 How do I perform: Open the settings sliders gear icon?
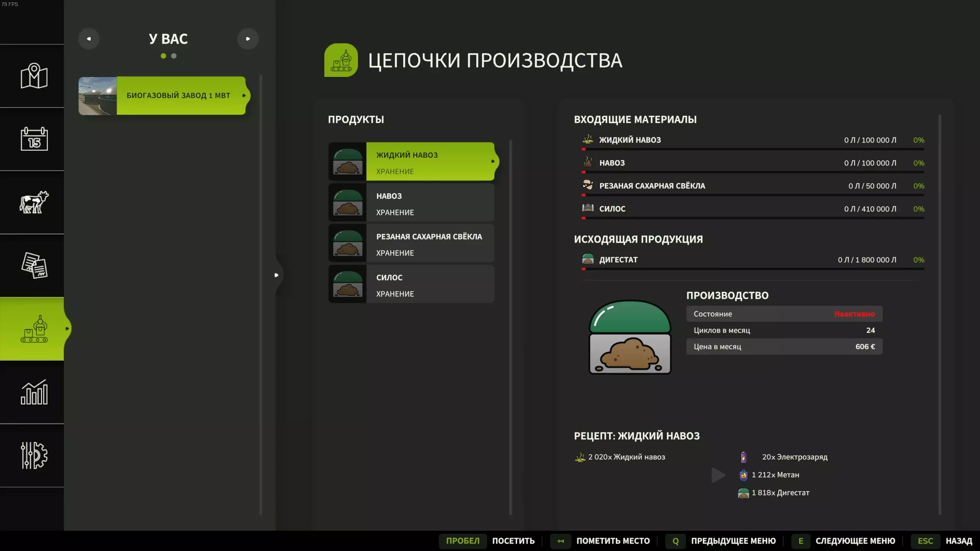34,455
